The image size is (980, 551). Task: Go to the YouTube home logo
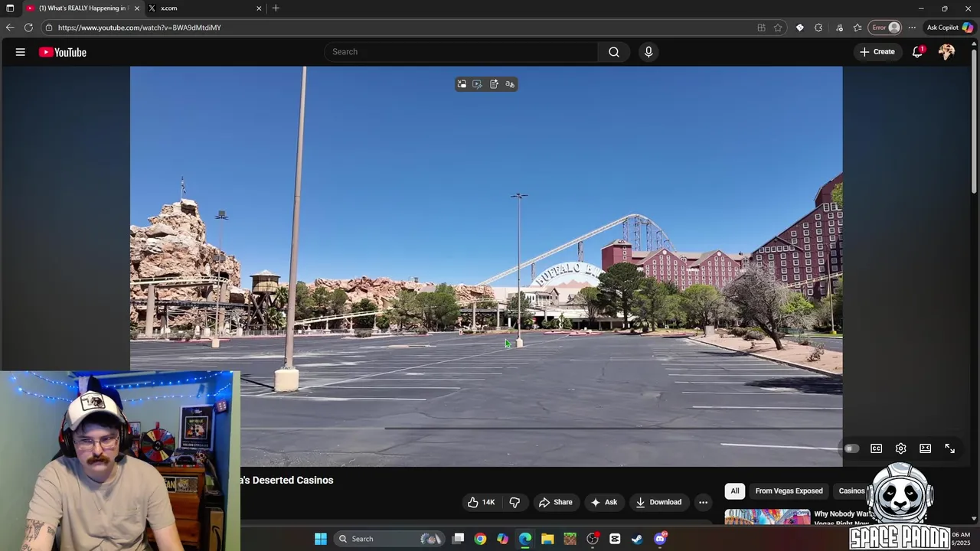[63, 52]
